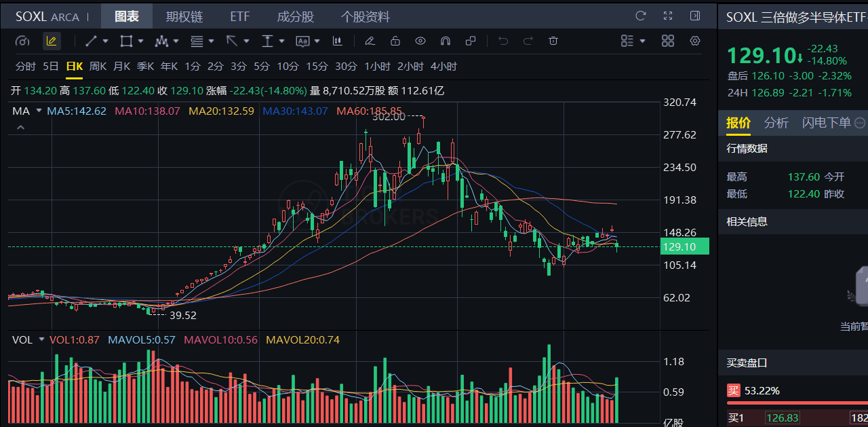868x427 pixels.
Task: Expand the Fibonacci lines tool dropdown
Action: coord(212,41)
